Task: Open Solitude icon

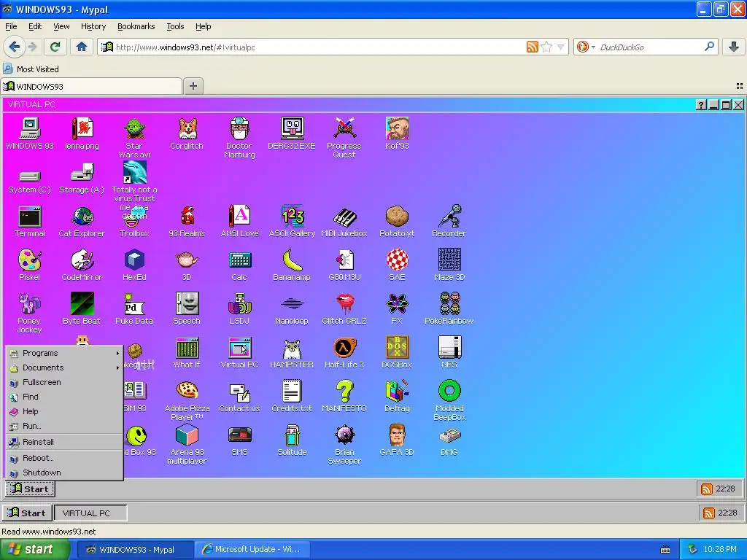Action: coord(292,440)
